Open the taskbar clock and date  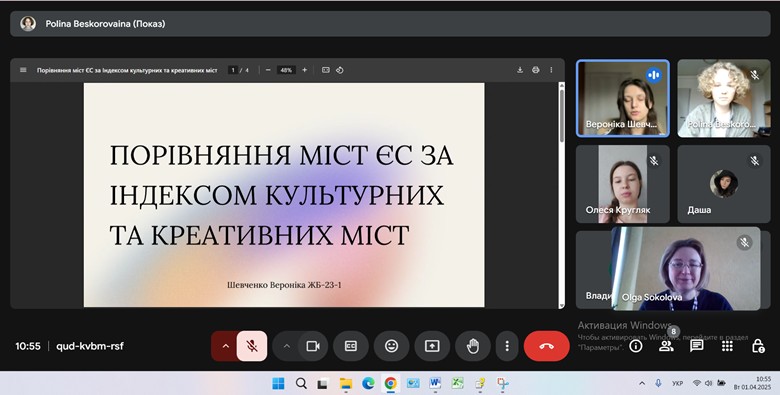pyautogui.click(x=752, y=383)
